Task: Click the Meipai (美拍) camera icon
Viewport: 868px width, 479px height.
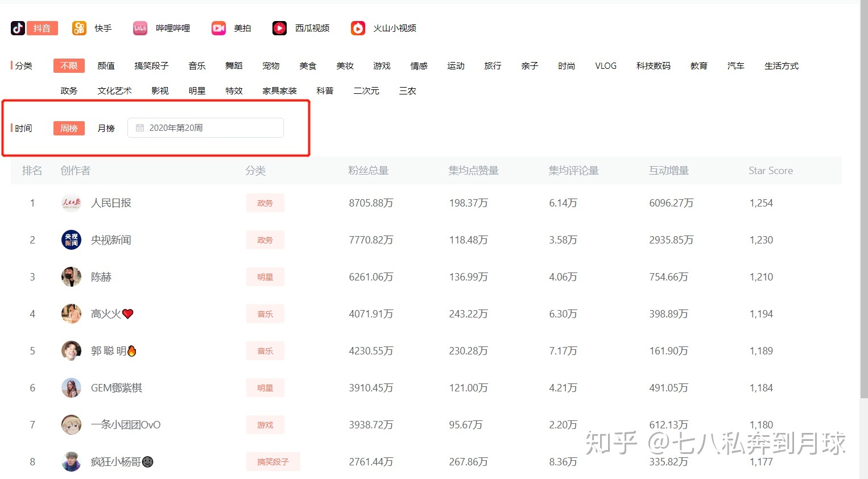Action: click(x=218, y=28)
